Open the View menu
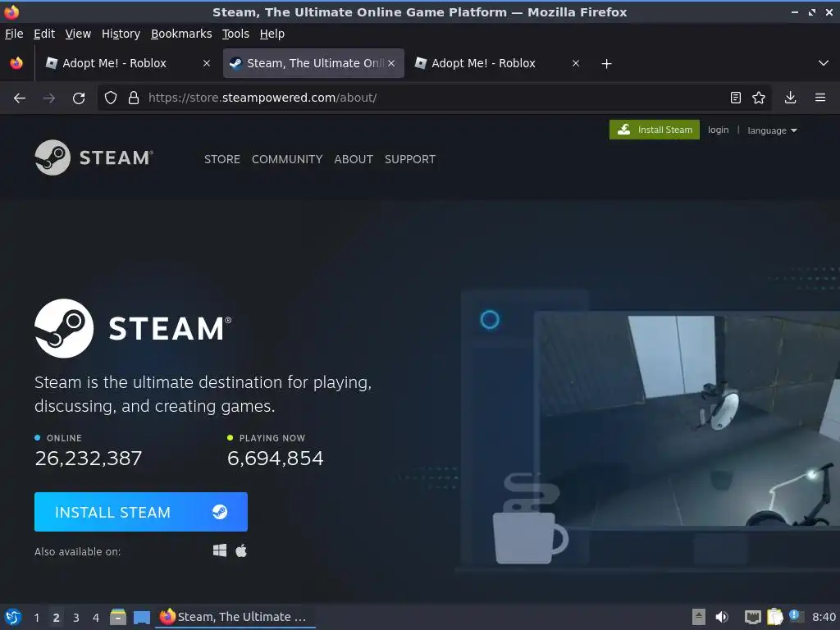Screen dimensions: 840x630 point(78,34)
